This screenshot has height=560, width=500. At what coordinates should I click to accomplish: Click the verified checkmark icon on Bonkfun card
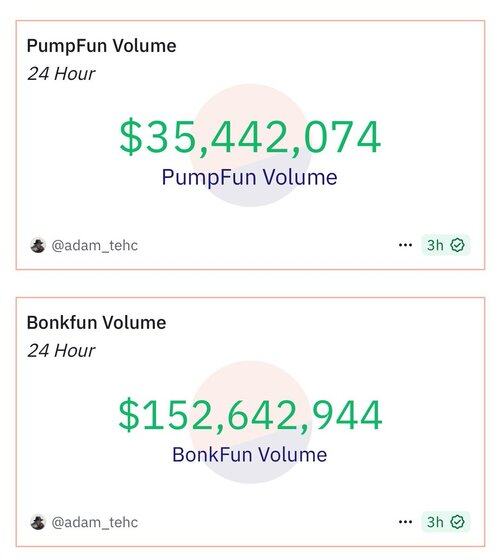[458, 522]
